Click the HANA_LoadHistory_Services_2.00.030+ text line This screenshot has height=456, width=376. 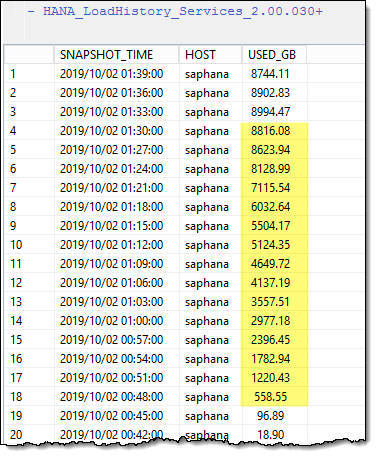point(175,11)
